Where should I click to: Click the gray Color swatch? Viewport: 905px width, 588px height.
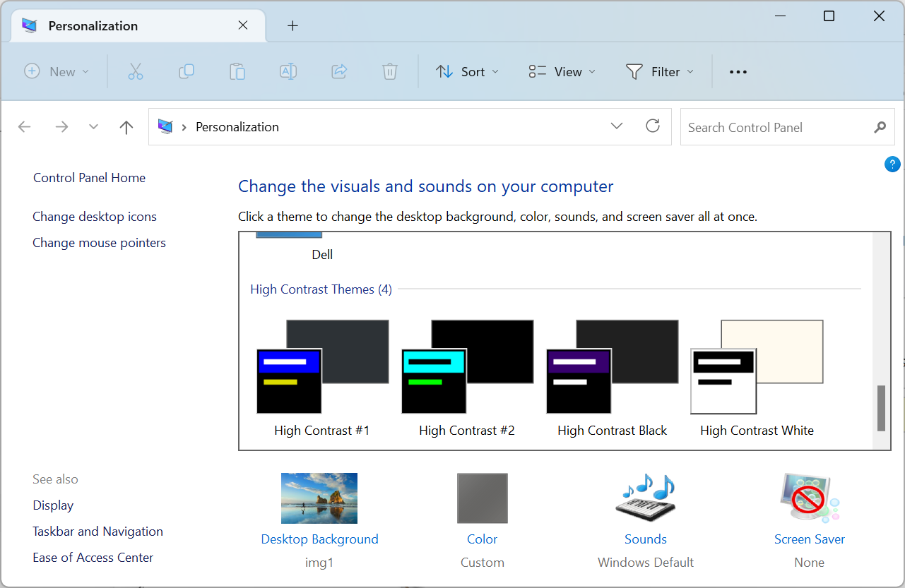[482, 498]
